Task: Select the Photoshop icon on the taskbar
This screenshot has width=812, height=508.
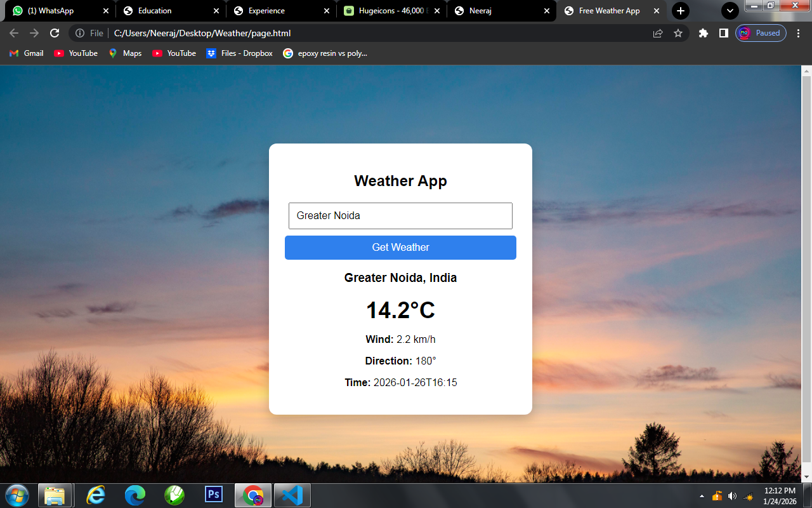Action: click(214, 495)
